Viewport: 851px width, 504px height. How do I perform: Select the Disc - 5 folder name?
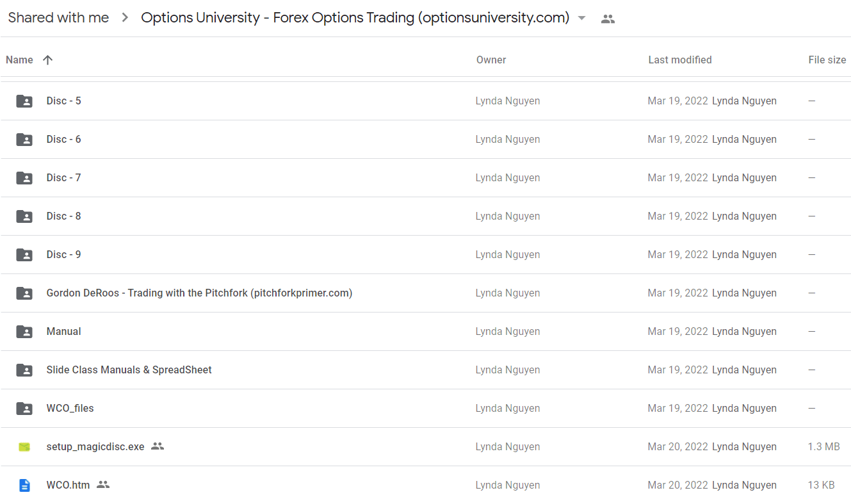tap(64, 101)
